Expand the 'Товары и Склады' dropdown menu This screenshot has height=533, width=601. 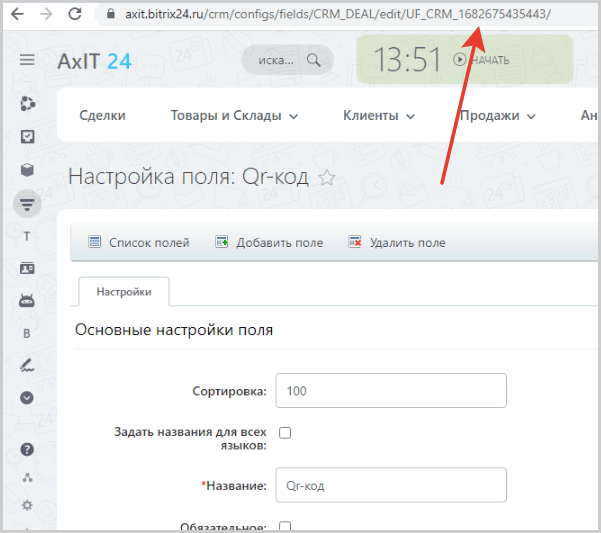coord(234,116)
